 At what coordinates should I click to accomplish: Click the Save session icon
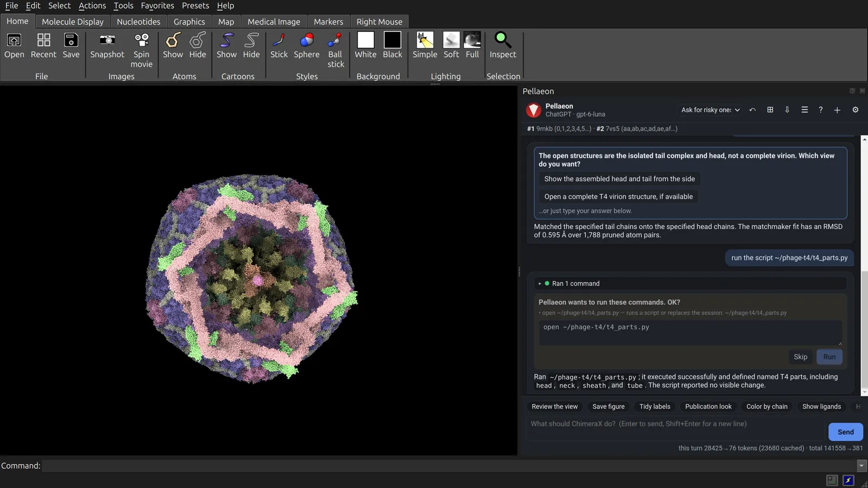point(71,46)
